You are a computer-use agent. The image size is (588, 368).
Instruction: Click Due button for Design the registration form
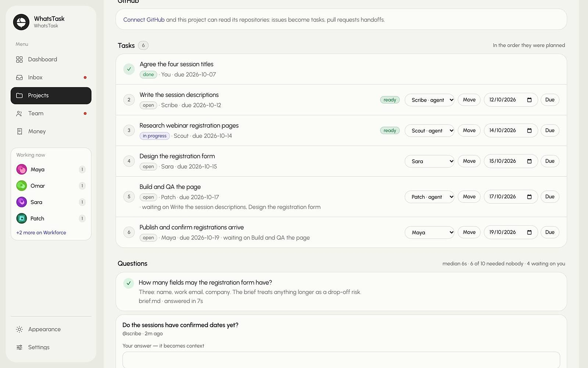(550, 161)
